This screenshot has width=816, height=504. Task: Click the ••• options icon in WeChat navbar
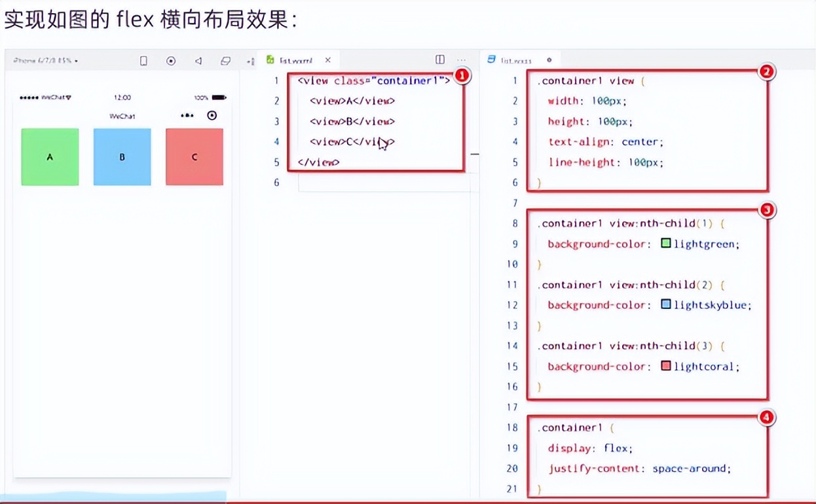click(x=187, y=115)
